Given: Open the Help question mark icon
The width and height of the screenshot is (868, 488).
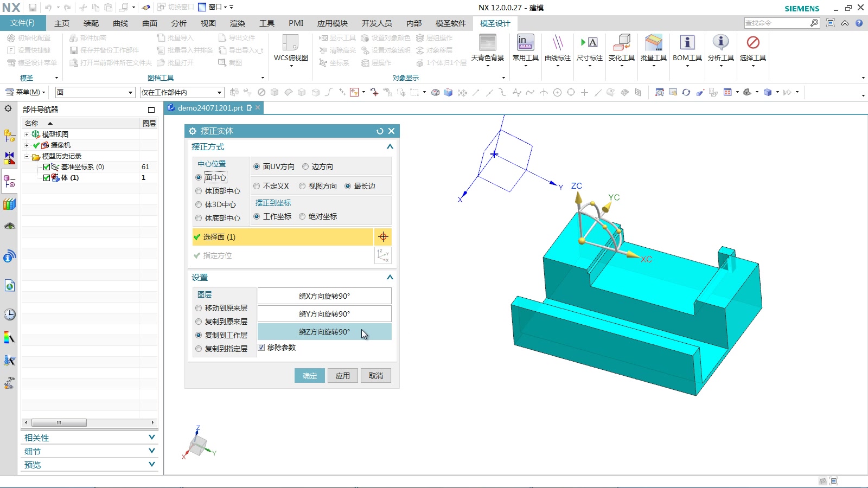Looking at the screenshot, I should (x=859, y=23).
